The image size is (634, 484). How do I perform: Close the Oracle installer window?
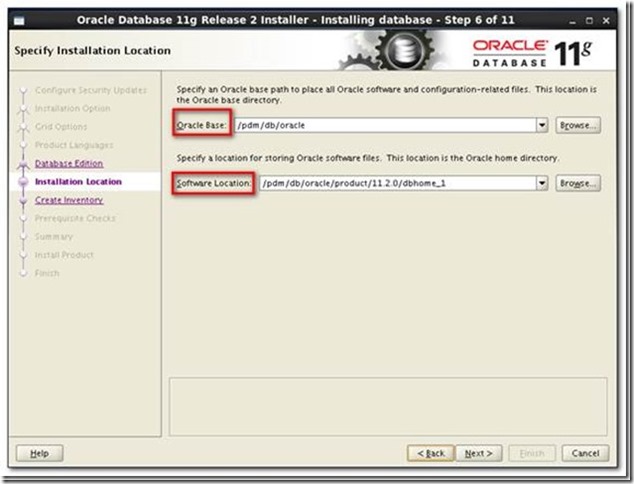click(606, 21)
